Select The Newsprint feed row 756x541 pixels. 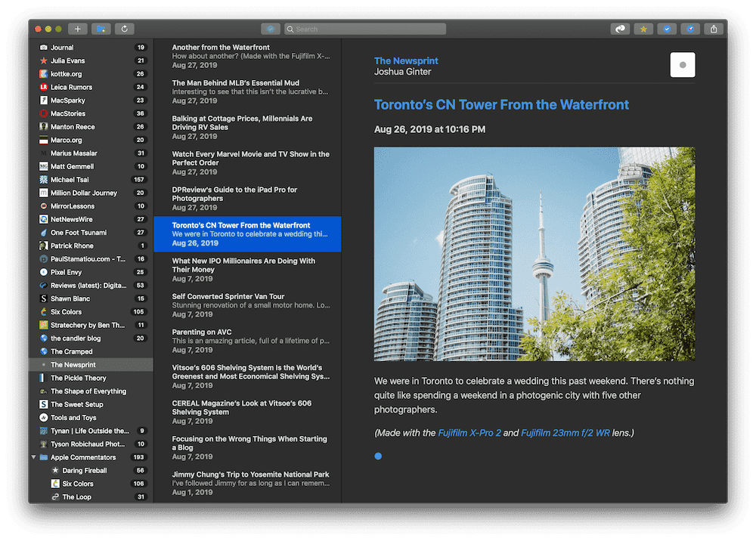pos(91,365)
